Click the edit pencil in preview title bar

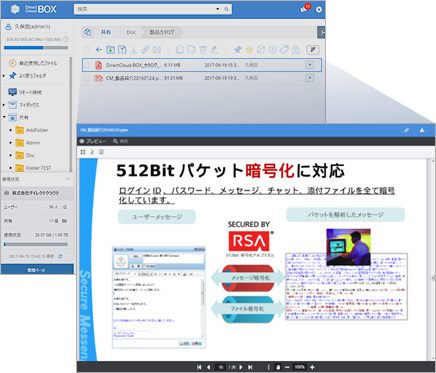coord(406,130)
